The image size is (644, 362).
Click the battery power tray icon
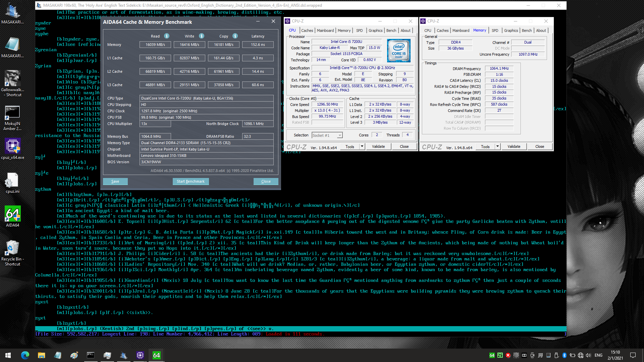(x=573, y=355)
